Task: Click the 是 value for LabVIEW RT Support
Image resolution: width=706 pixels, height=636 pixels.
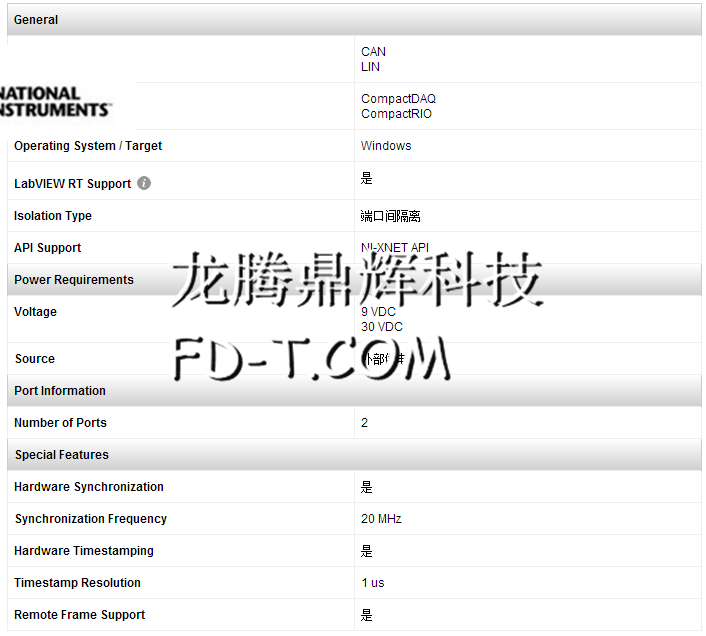Action: tap(367, 178)
